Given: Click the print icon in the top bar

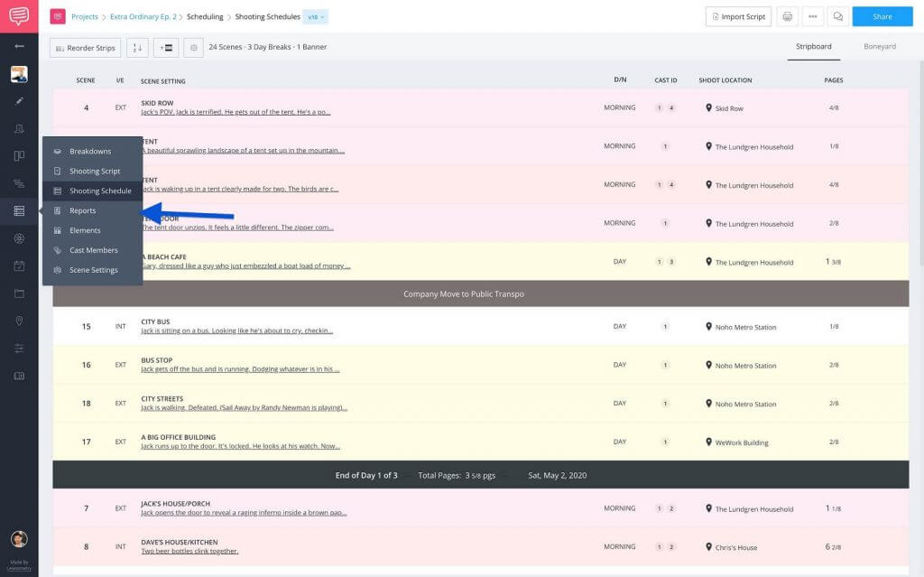Looking at the screenshot, I should click(787, 16).
